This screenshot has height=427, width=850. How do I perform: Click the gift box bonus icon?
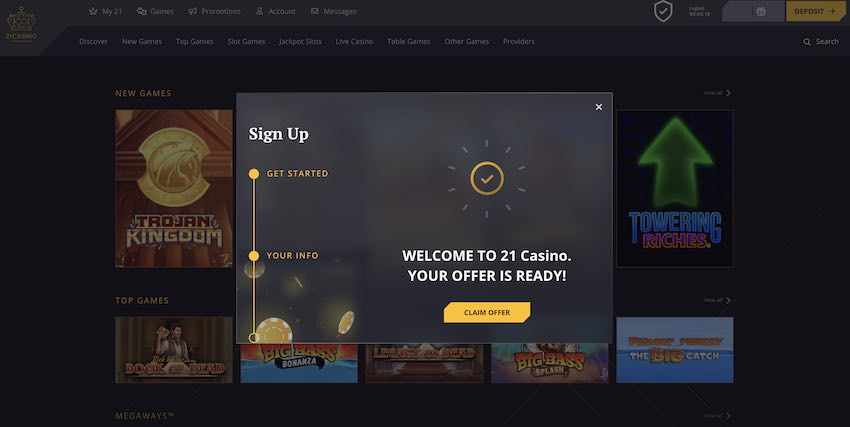(x=761, y=11)
